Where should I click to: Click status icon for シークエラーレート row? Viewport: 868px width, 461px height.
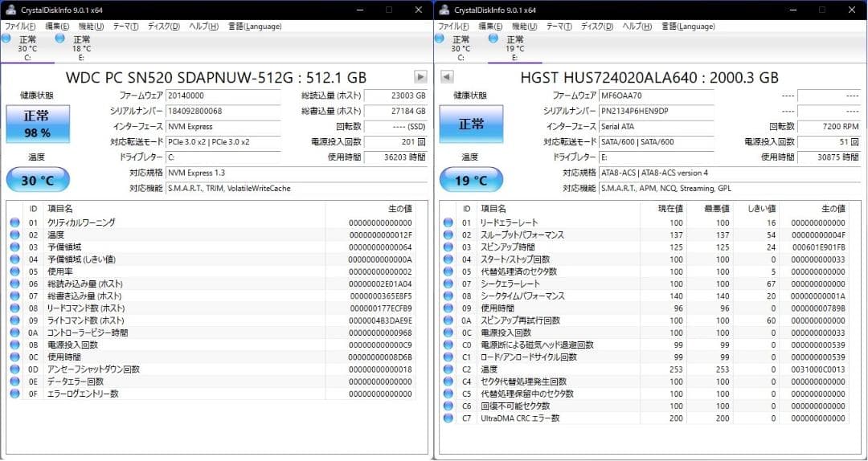448,284
